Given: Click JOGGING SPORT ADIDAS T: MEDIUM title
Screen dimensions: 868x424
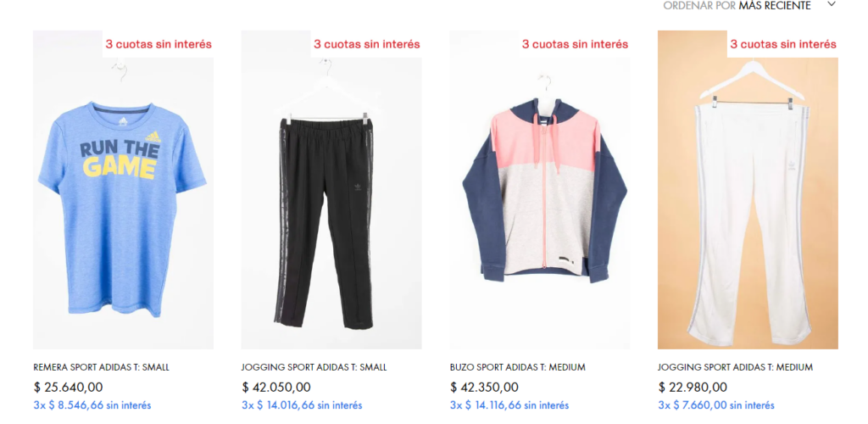Looking at the screenshot, I should (x=735, y=367).
